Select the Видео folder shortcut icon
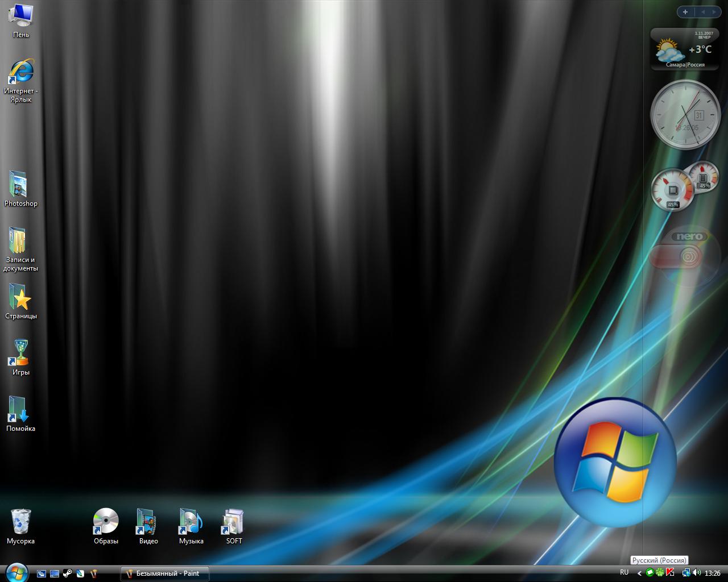Viewport: 728px width, 582px height. 148,526
